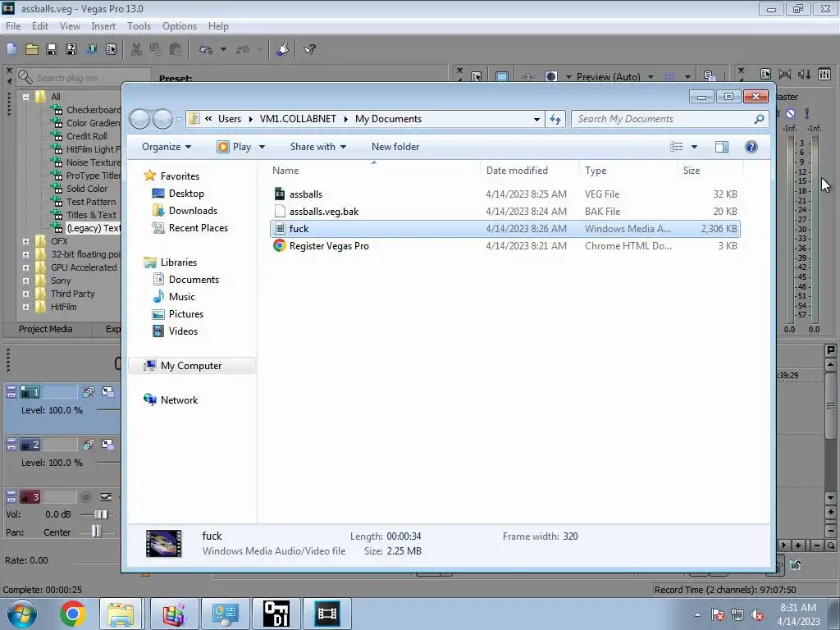Toggle Arm for Record on track 3

pyautogui.click(x=85, y=497)
